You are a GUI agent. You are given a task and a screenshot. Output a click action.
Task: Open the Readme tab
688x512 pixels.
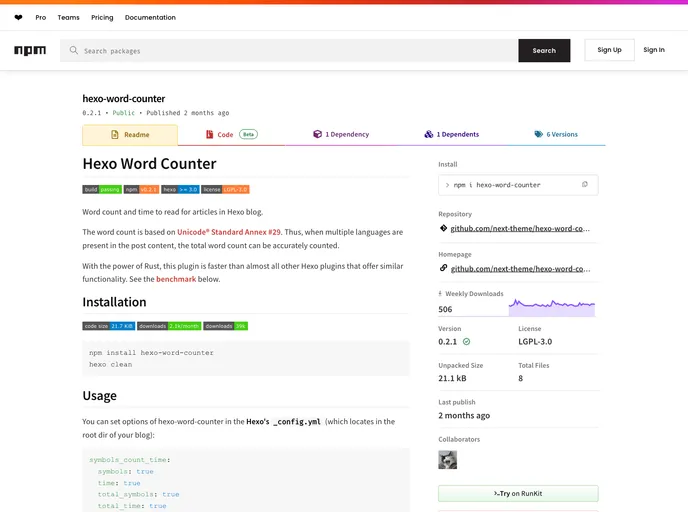coord(130,135)
